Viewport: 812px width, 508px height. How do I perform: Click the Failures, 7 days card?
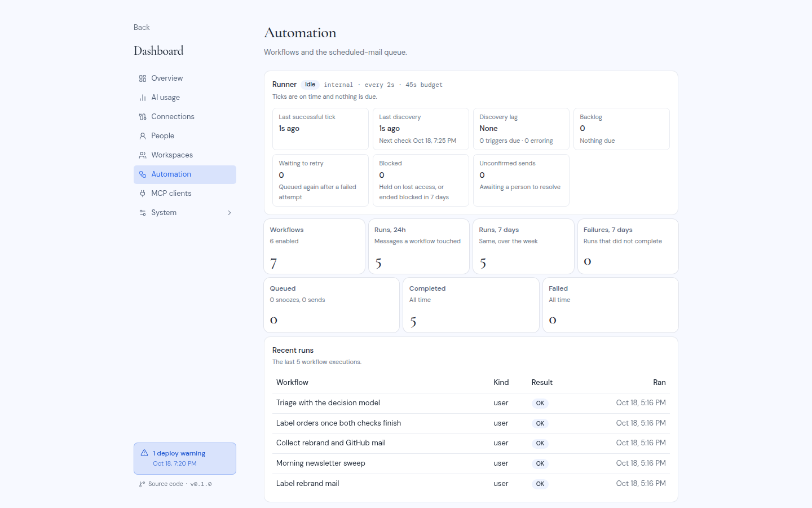[628, 247]
